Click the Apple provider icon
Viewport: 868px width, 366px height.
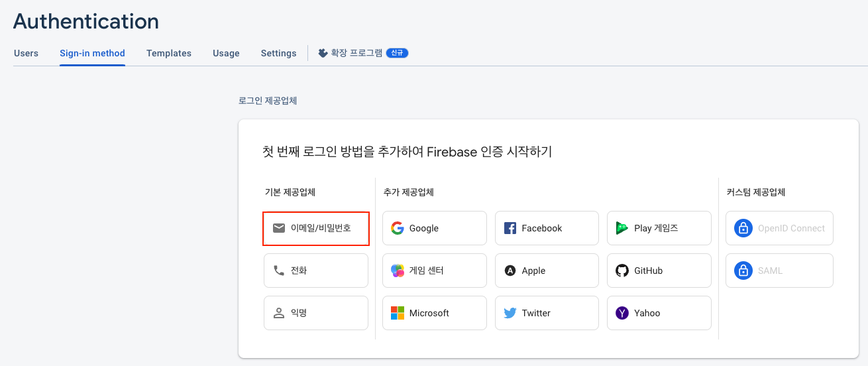click(510, 271)
